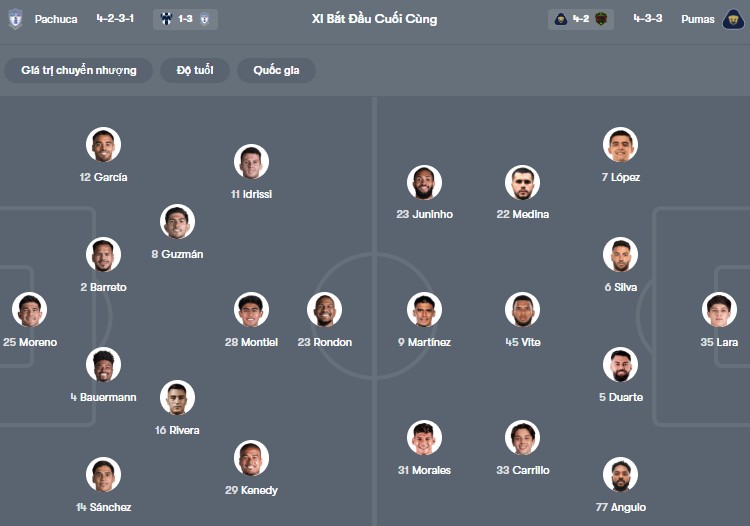Select Martínez's player photo
This screenshot has width=750, height=526.
[424, 310]
